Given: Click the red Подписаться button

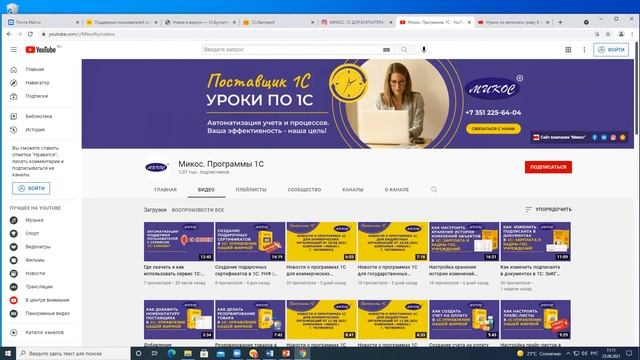Looking at the screenshot, I should [548, 167].
